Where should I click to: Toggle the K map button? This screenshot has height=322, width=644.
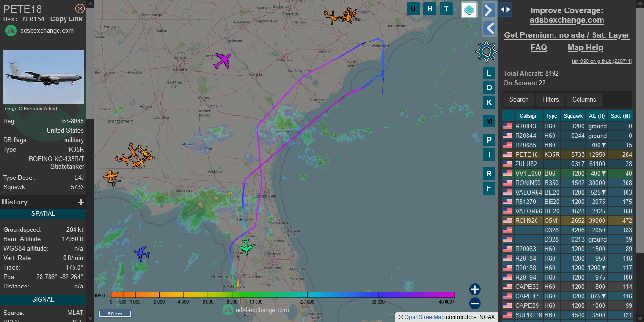pyautogui.click(x=489, y=102)
